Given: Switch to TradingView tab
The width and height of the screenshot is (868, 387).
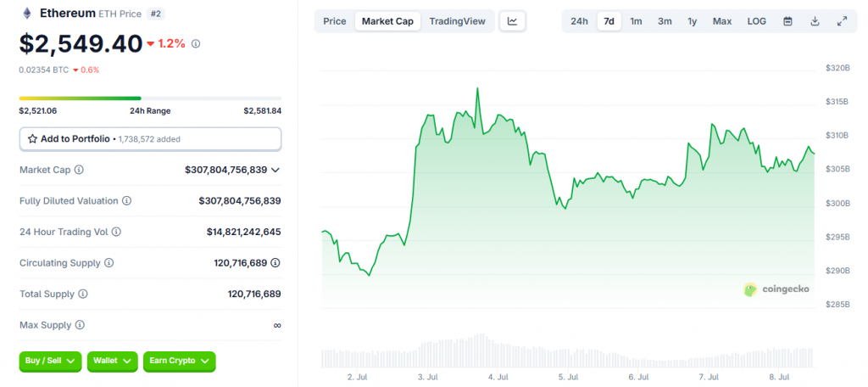Looking at the screenshot, I should [457, 21].
